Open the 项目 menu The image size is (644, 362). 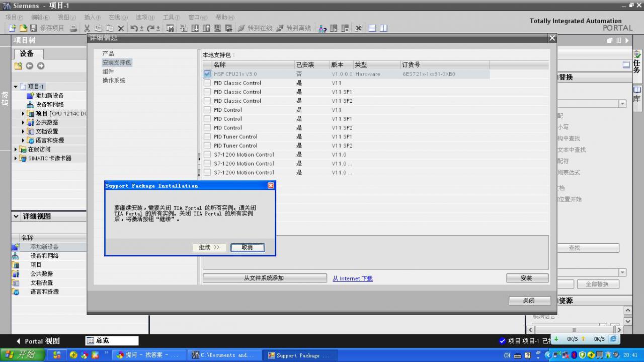click(14, 17)
